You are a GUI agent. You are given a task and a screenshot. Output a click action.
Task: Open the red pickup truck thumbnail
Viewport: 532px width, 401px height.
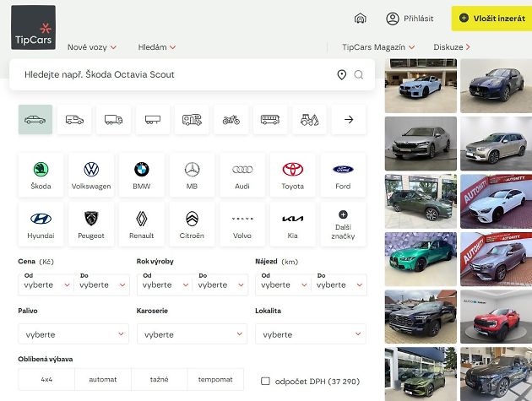496,317
